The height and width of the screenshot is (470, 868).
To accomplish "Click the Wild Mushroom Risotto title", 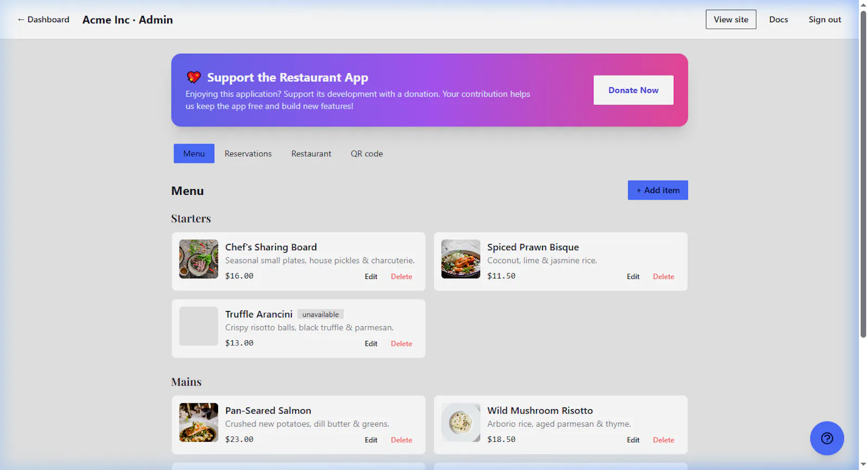I will 540,410.
